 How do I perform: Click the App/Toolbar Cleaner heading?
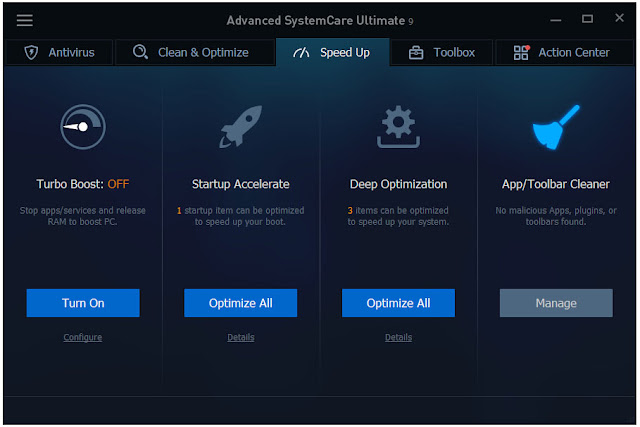click(556, 184)
